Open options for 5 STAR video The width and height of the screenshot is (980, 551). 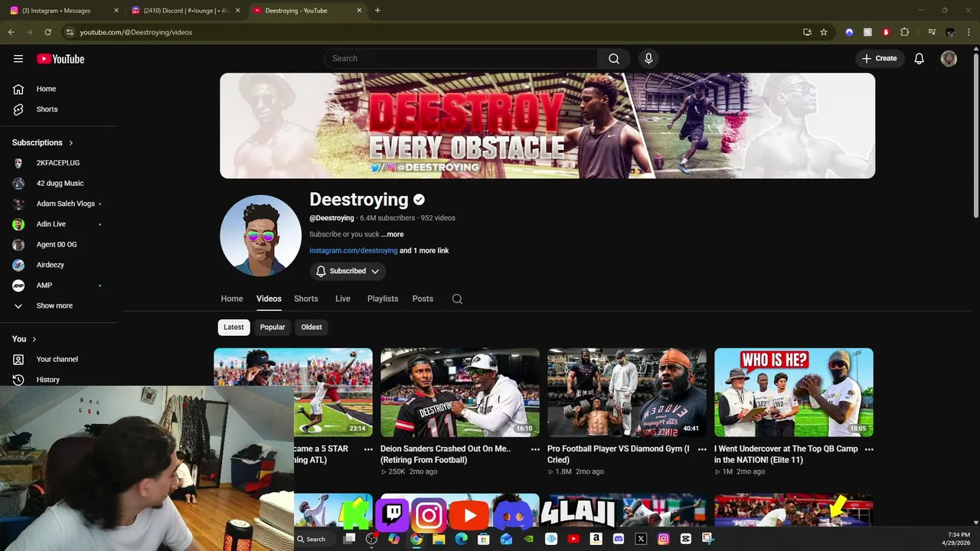coord(368,449)
